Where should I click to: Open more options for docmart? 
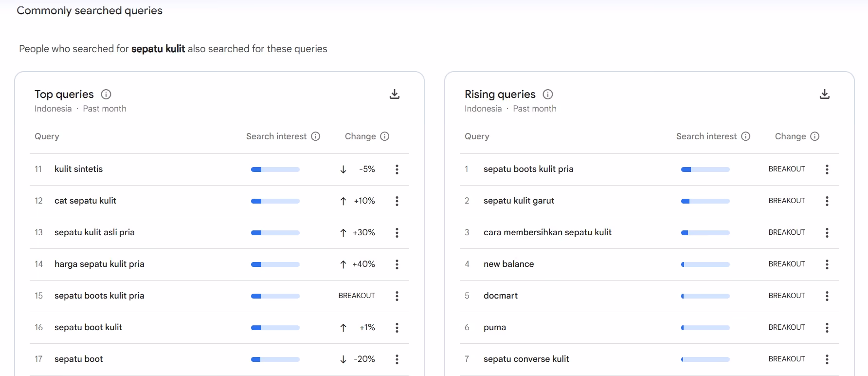[827, 296]
